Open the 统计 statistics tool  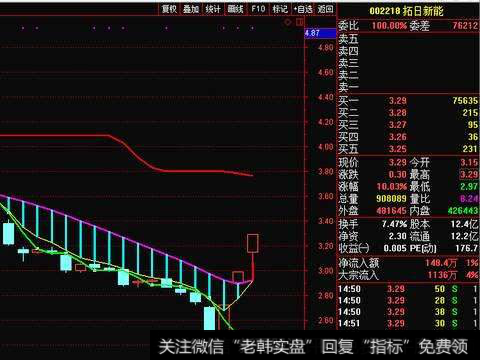point(213,9)
